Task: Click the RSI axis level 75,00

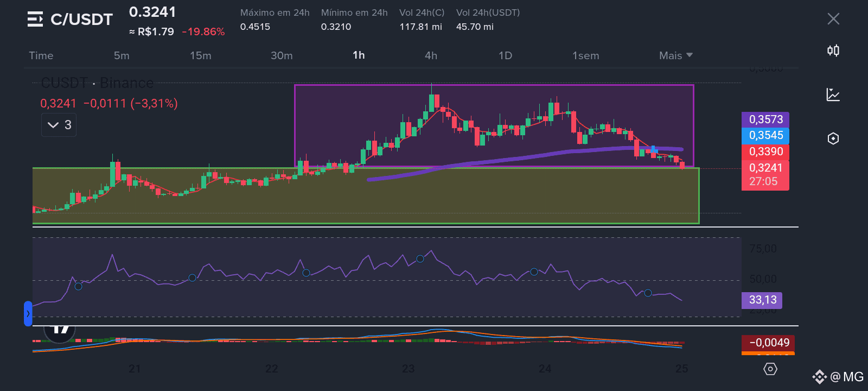Action: 763,249
